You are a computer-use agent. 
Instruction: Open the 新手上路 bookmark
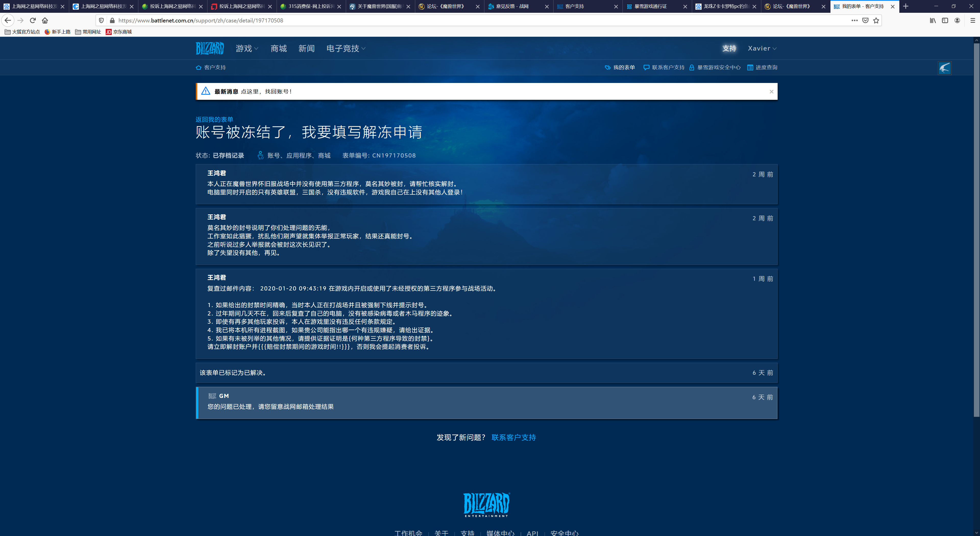pyautogui.click(x=57, y=32)
